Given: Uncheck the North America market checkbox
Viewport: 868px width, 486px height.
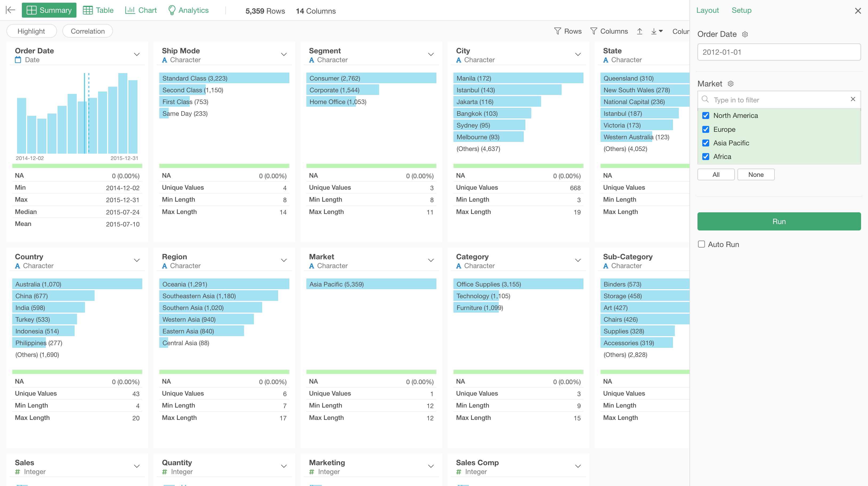Looking at the screenshot, I should coord(705,116).
